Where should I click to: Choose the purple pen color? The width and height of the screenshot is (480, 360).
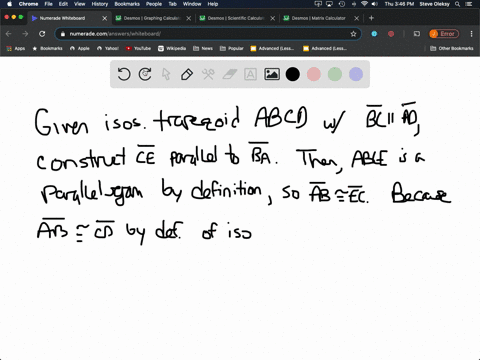(356, 74)
